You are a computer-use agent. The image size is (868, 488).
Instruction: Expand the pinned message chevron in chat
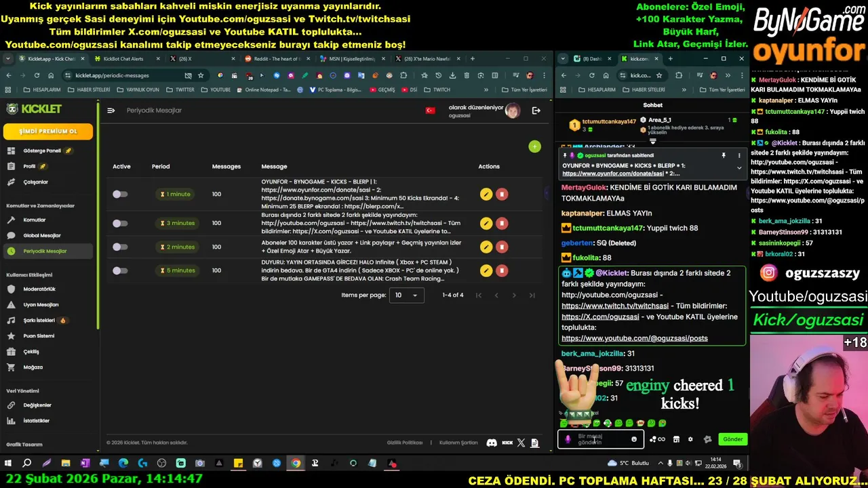point(739,167)
